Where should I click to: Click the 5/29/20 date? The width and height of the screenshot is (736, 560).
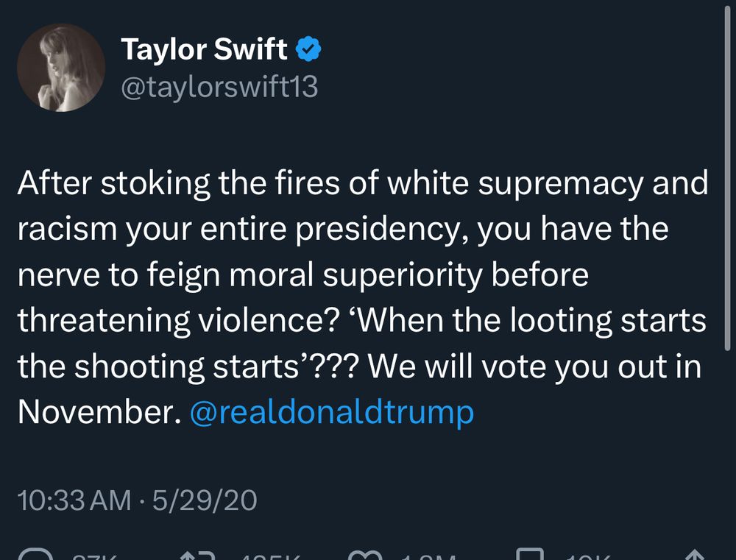204,500
